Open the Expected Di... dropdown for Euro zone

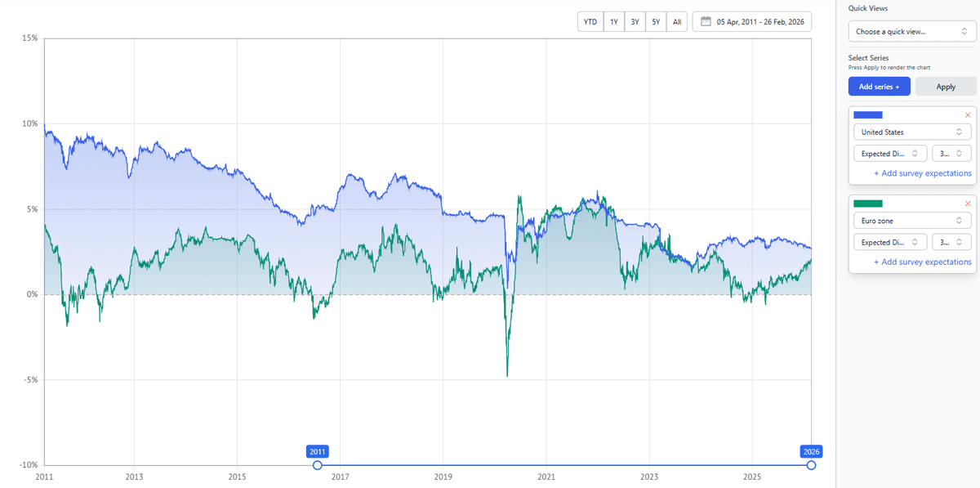(889, 242)
